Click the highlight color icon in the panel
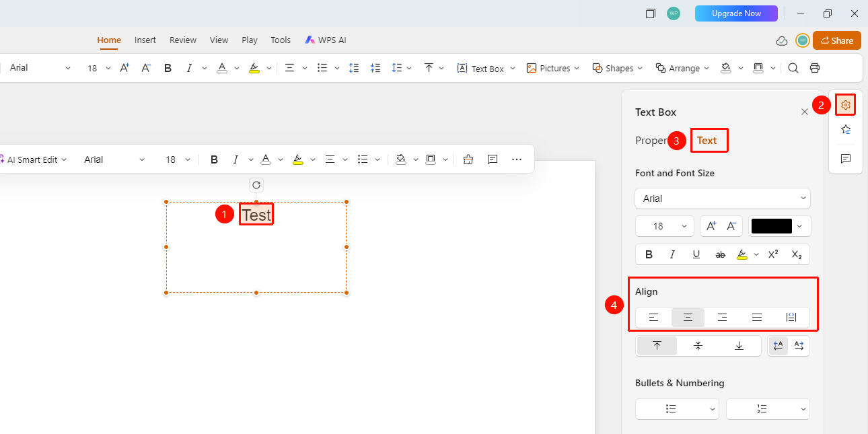The width and height of the screenshot is (868, 434). coord(742,254)
